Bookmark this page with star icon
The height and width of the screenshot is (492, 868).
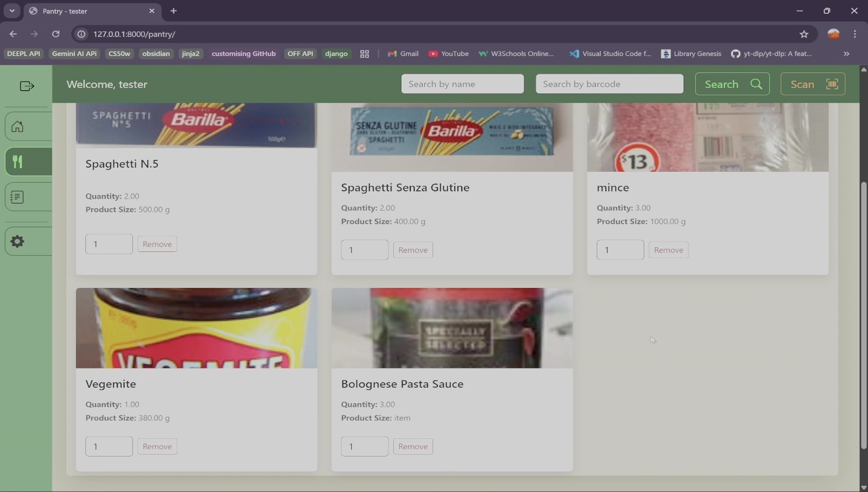(804, 34)
